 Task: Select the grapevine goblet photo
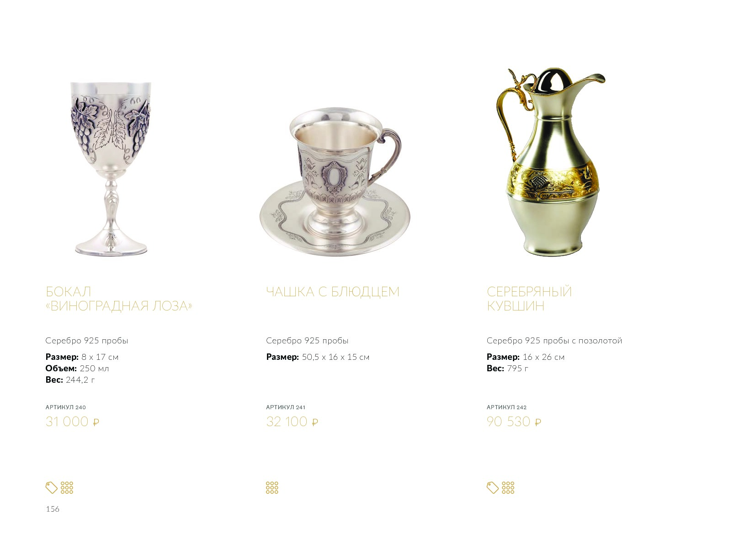(110, 169)
